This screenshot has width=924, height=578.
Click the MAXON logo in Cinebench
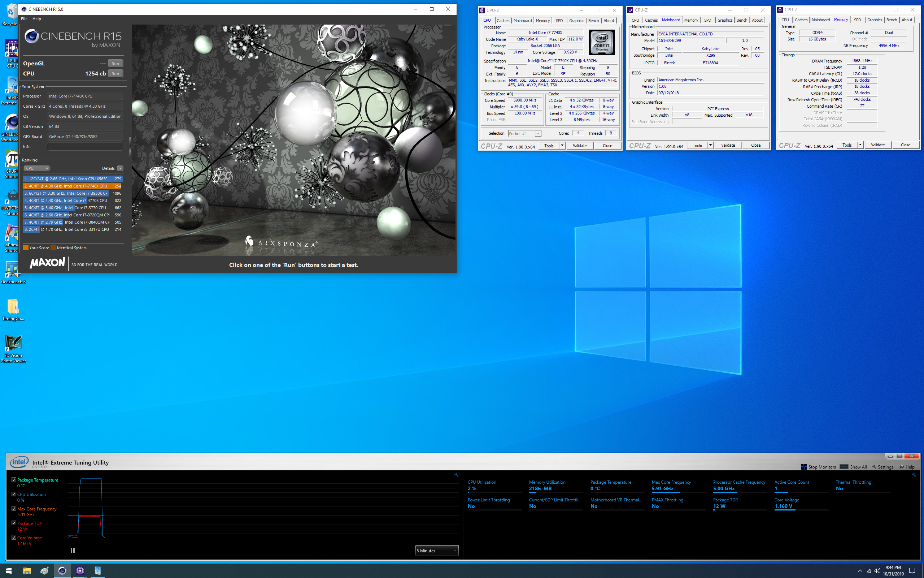[x=47, y=263]
